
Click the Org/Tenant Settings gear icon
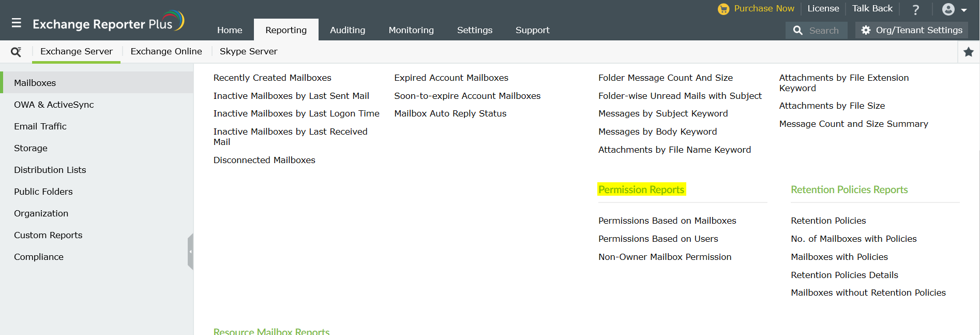point(866,31)
